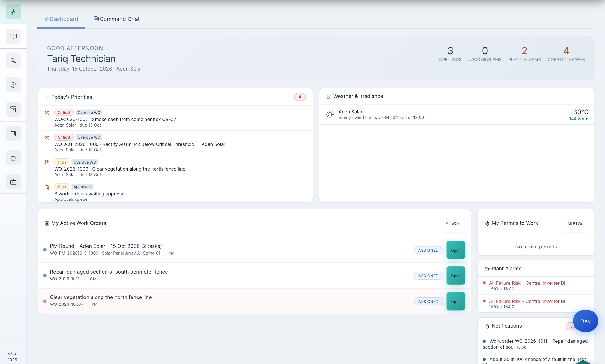Open the Clear vegetation work order button
The width and height of the screenshot is (605, 364).
[x=456, y=301]
